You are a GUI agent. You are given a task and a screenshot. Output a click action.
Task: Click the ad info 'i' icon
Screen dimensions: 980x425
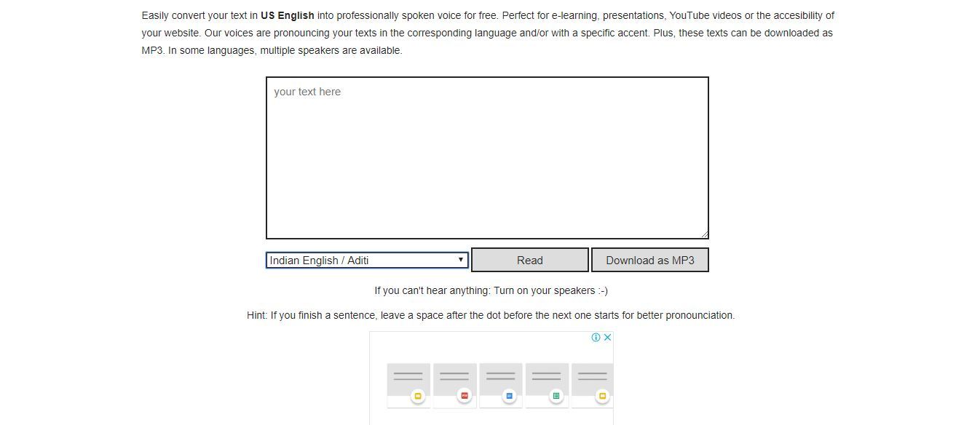[596, 337]
